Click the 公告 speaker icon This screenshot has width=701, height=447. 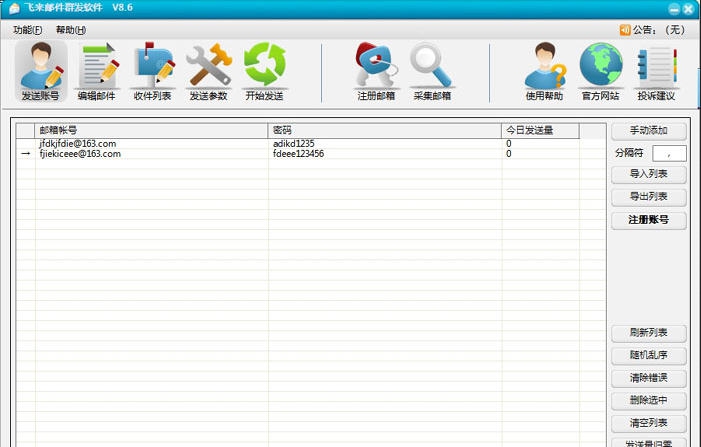[625, 30]
